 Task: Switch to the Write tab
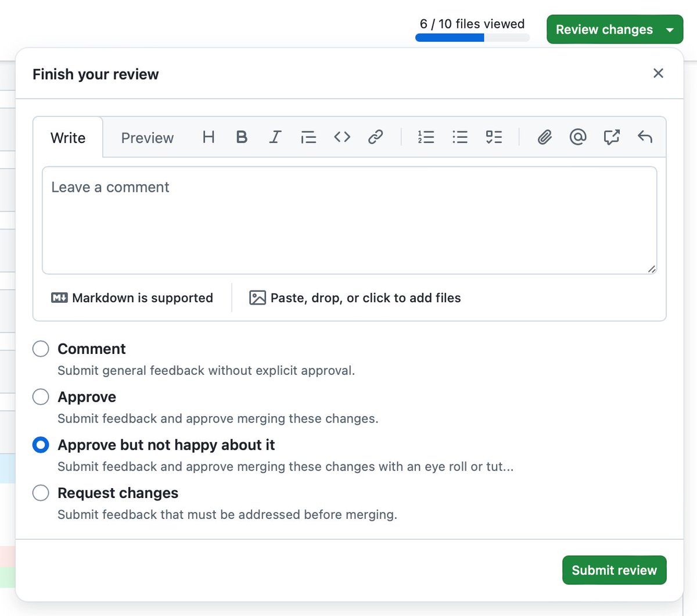(x=68, y=138)
